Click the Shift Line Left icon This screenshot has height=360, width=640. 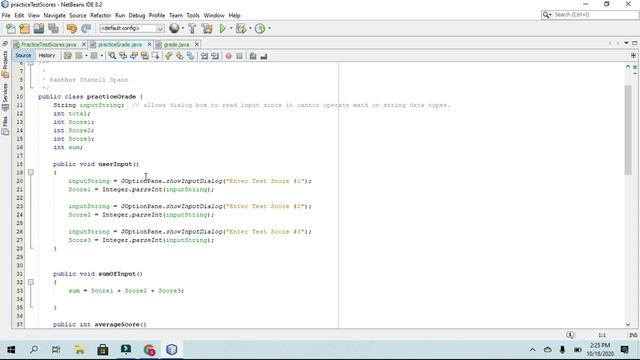(204, 56)
